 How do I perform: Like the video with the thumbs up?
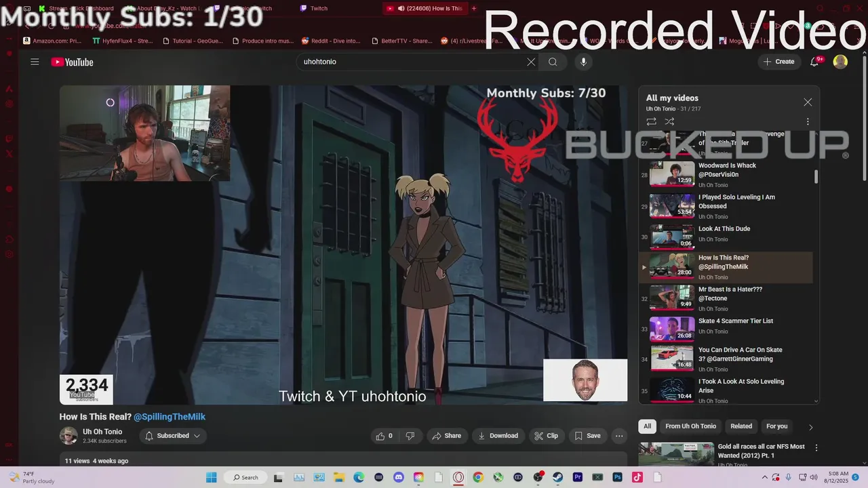384,436
